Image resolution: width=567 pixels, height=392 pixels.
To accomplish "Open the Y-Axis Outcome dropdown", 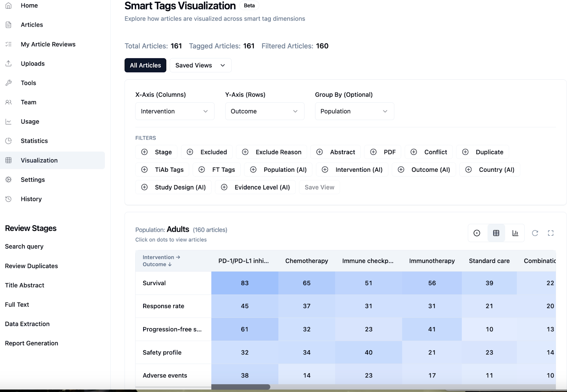I will [265, 111].
